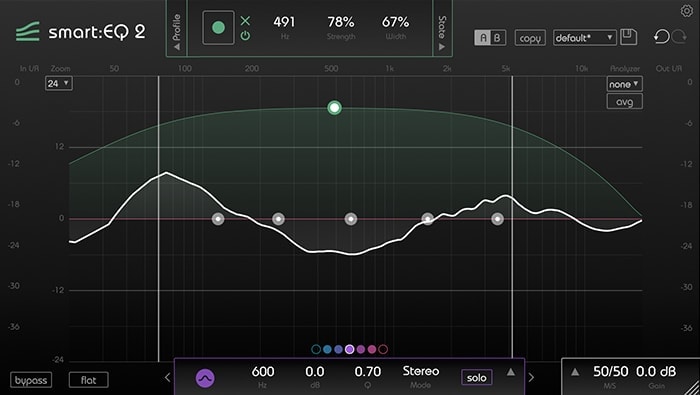Viewport: 700px width, 395px height.
Task: Open the Zoom 24 dropdown
Action: (x=58, y=83)
